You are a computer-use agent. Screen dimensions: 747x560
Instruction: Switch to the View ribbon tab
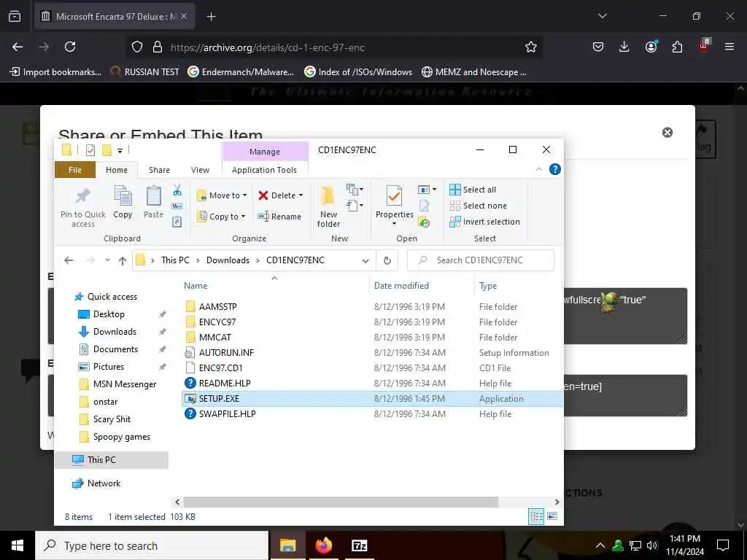[200, 170]
